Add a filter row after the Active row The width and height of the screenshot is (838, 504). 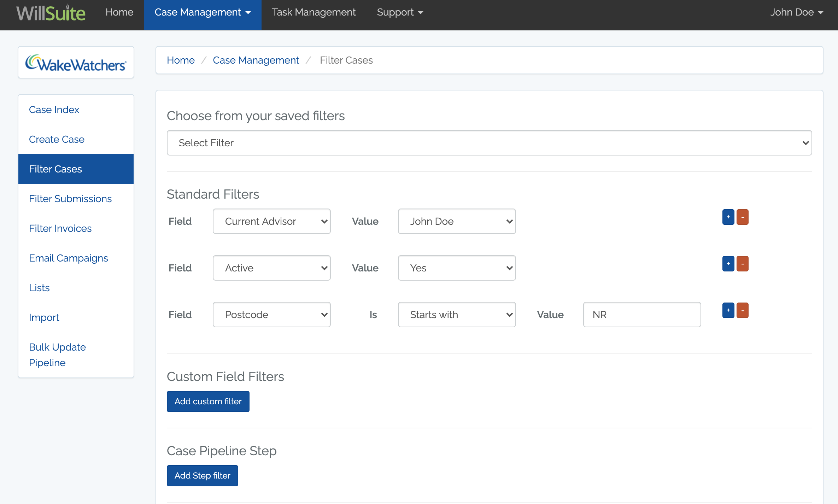tap(728, 264)
